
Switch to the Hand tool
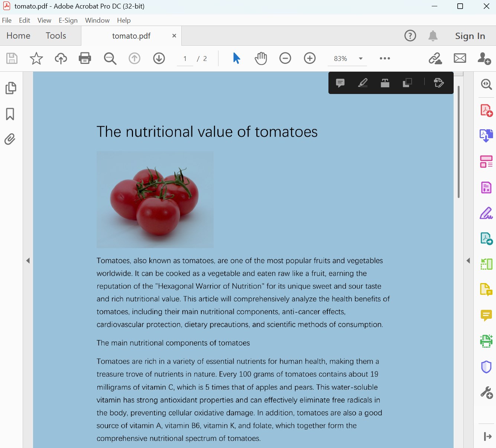(261, 58)
